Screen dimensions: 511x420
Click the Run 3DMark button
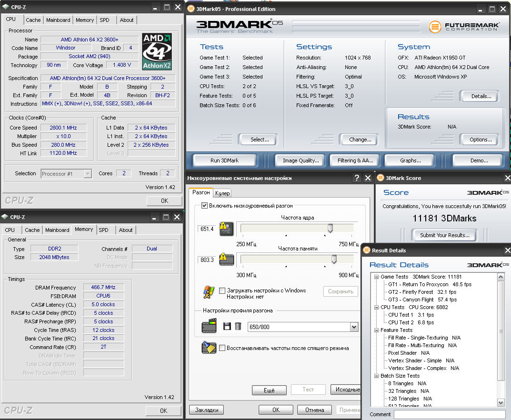(224, 160)
